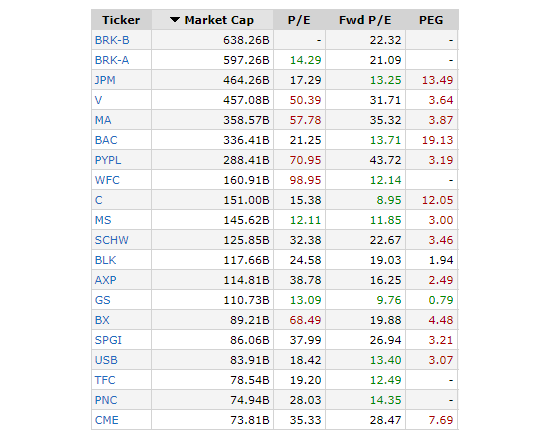Select market cap value 288.41B
The height and width of the screenshot is (436, 552).
point(246,160)
